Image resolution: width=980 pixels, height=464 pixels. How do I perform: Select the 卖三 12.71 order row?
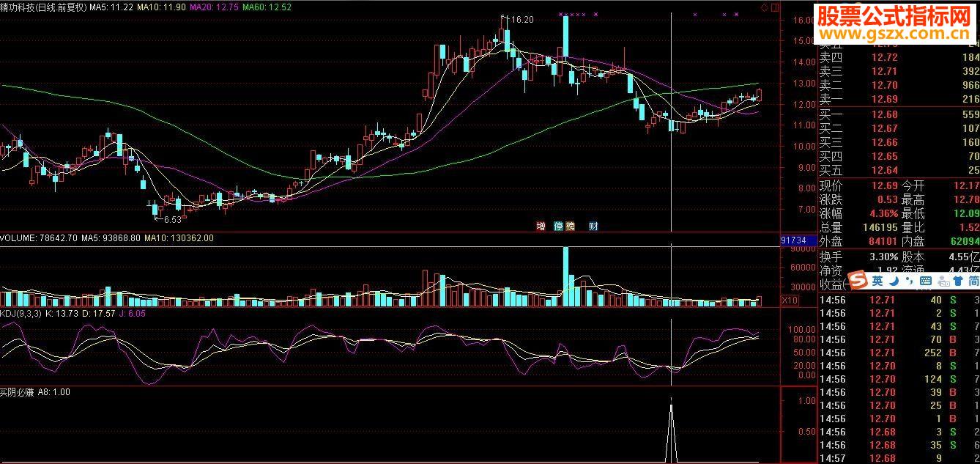(899, 71)
